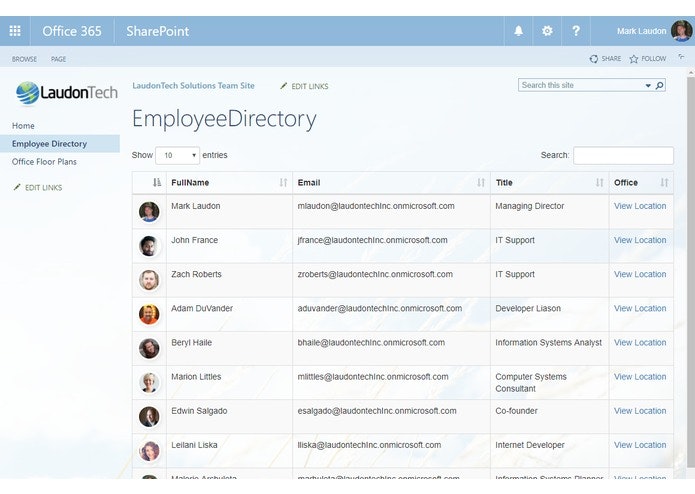The width and height of the screenshot is (695, 494).
Task: Click the sidebar Edit Links pencil
Action: [x=17, y=187]
